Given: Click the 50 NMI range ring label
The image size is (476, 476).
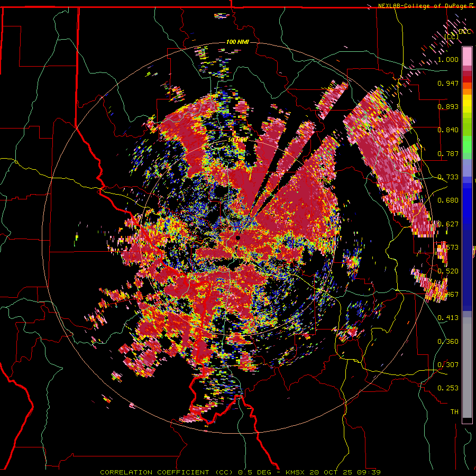Looking at the screenshot, I should (x=237, y=140).
